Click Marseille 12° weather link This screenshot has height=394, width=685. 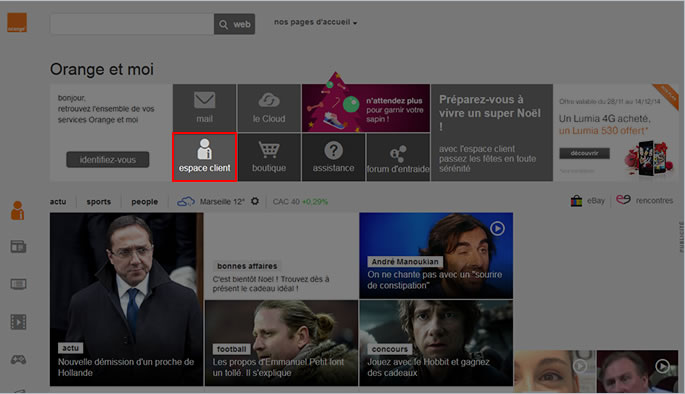coord(222,201)
